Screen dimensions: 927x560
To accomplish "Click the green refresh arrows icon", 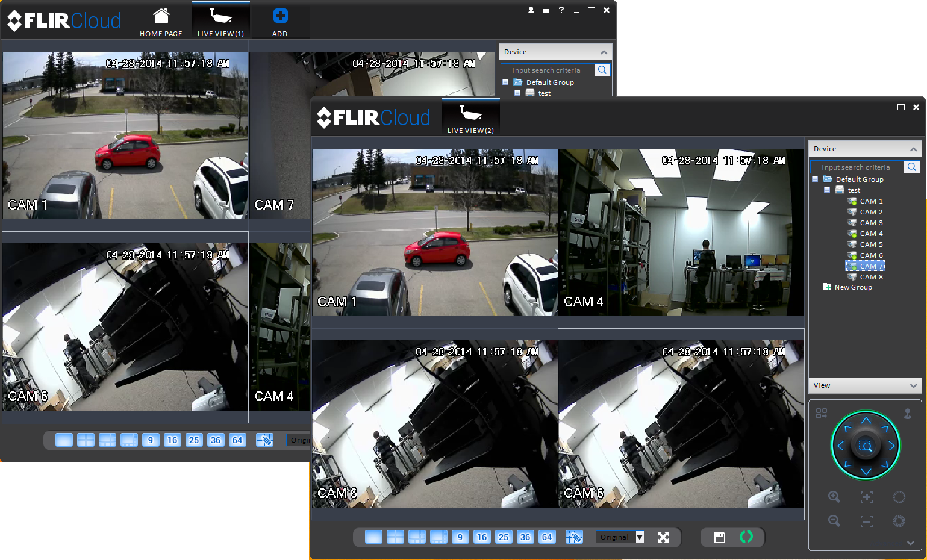I will [746, 537].
